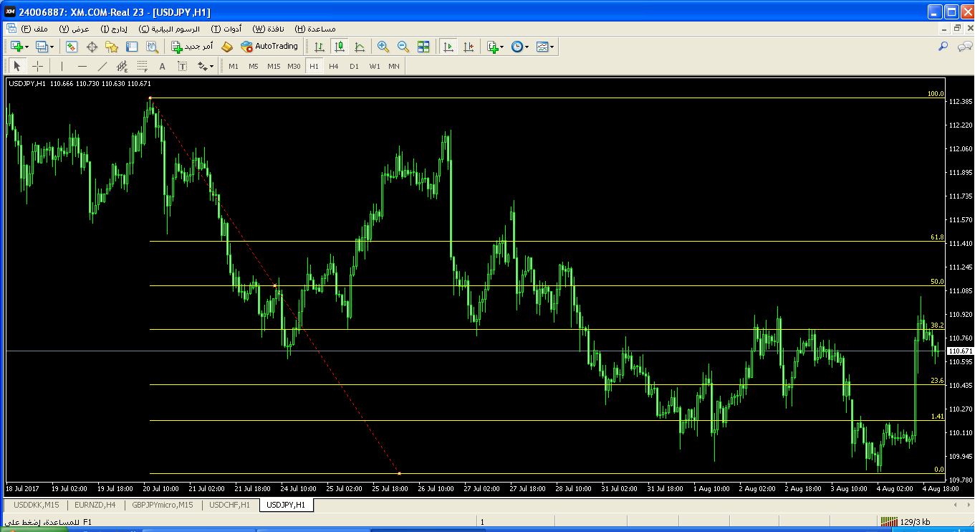
Task: Select the Fibonacci Retracement tool
Action: (x=143, y=66)
